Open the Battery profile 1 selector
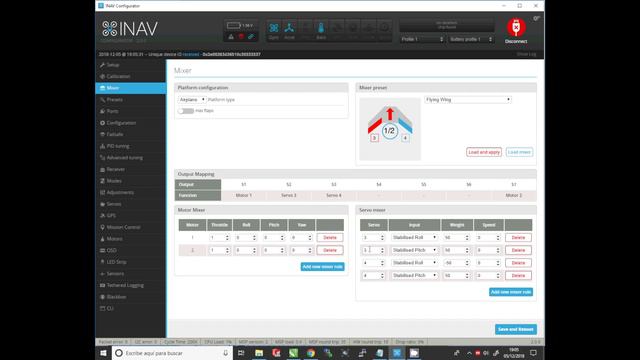640x360 pixels. (x=471, y=39)
